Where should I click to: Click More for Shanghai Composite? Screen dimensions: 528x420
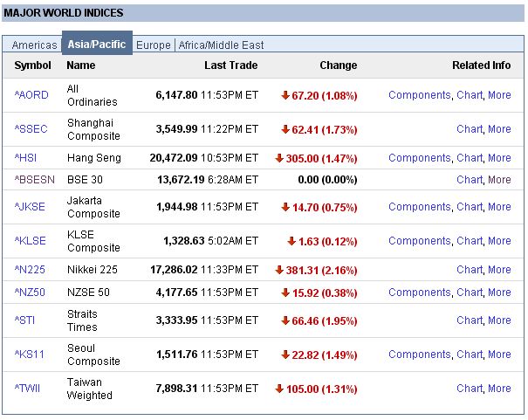tap(499, 129)
